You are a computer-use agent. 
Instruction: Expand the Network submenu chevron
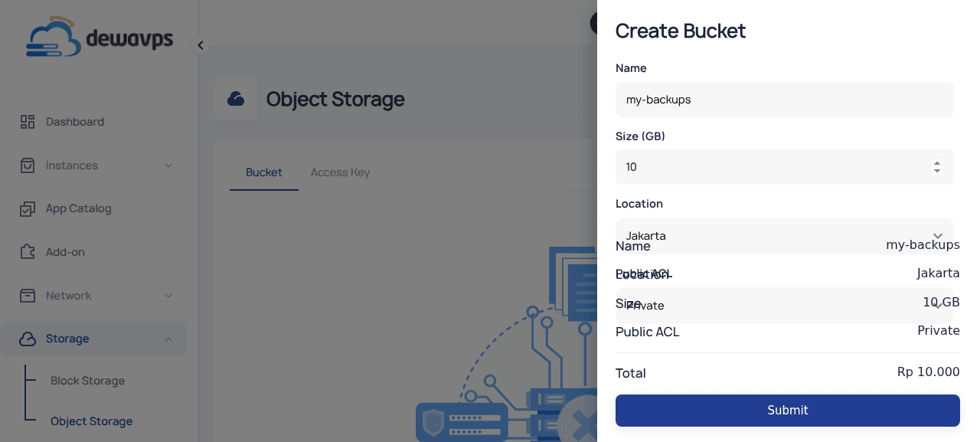tap(168, 296)
